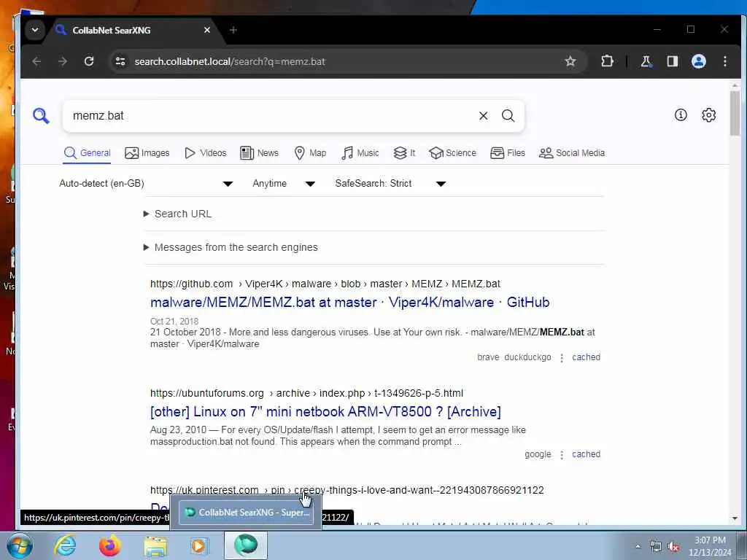Go forward in browser history
Screen dimensions: 747x560
point(63,61)
